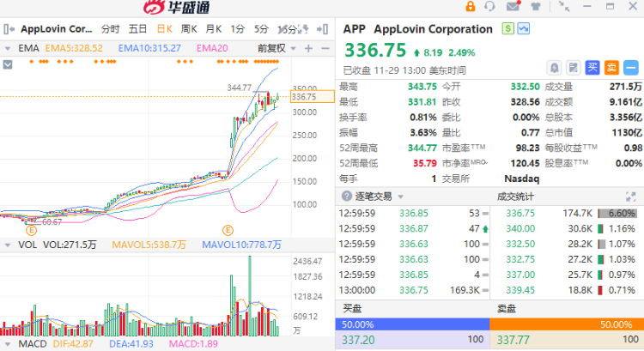Open the skin theme shirt icon
This screenshot has height=351, width=644.
[536, 7]
